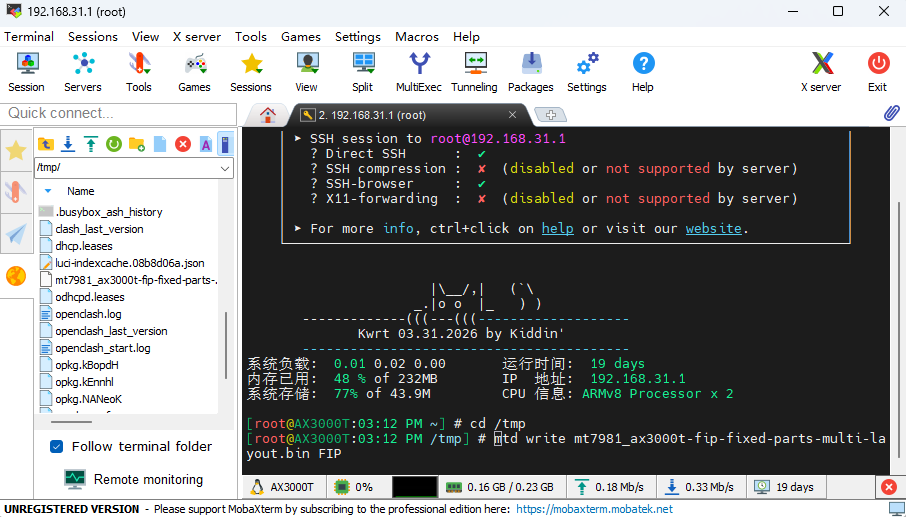Open the Macros menu
This screenshot has width=906, height=517.
point(417,37)
